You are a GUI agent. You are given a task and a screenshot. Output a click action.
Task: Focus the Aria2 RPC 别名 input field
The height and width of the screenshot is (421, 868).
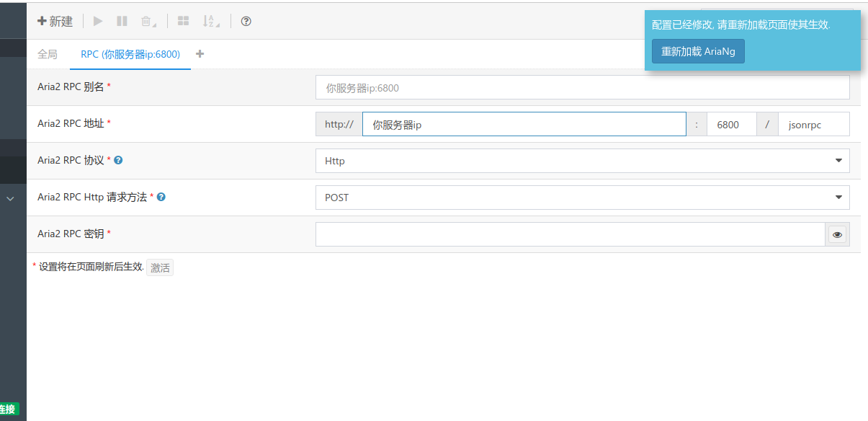tap(582, 88)
